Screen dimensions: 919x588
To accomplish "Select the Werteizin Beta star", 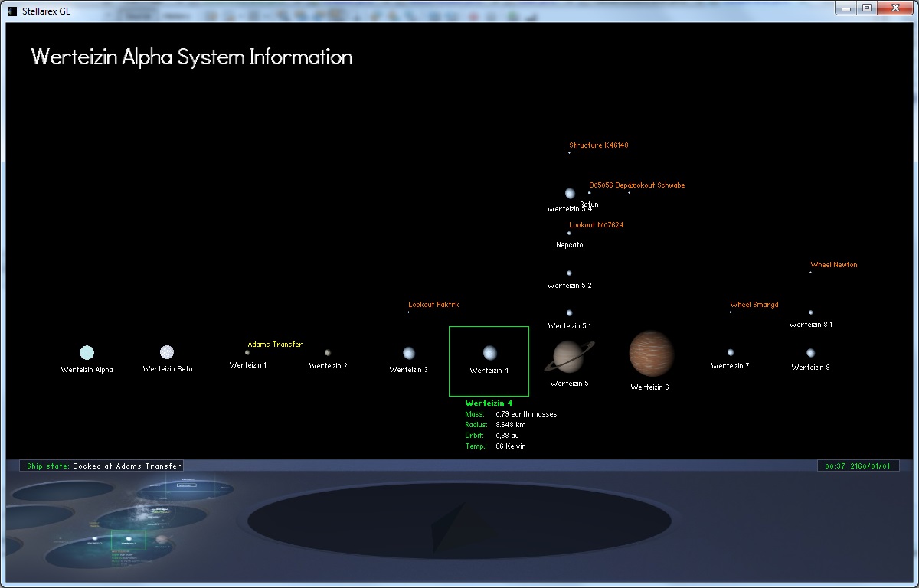I will (x=167, y=352).
